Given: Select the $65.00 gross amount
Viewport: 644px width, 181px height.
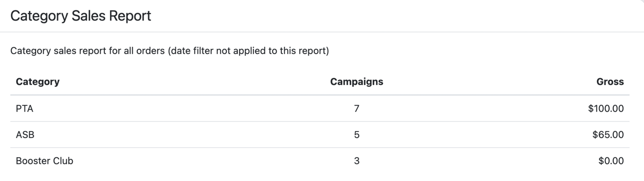Looking at the screenshot, I should pos(608,135).
